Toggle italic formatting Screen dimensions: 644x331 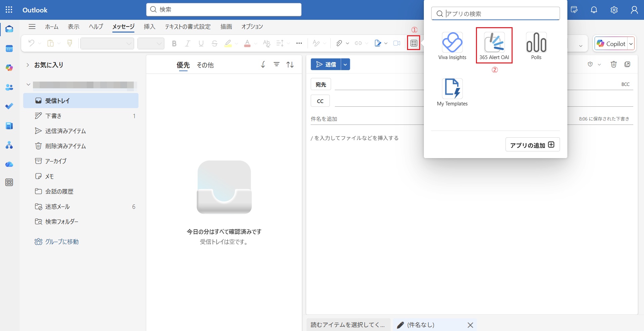pos(188,43)
